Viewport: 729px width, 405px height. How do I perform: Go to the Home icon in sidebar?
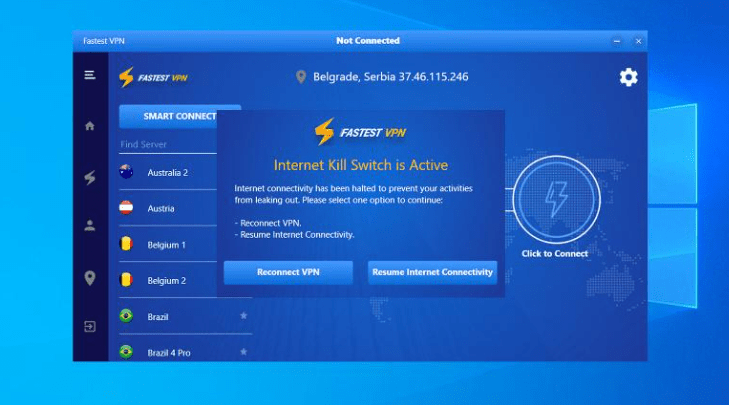click(x=90, y=126)
